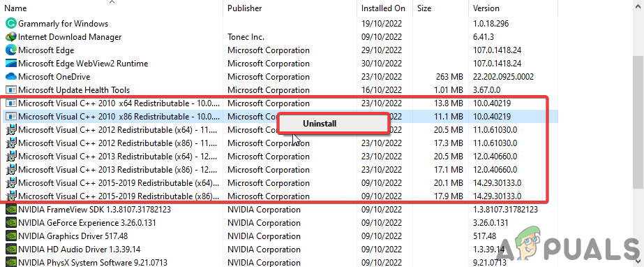Click the Visual C++ 2015-2019 (x86) icon
This screenshot has width=644, height=267.
coord(11,196)
